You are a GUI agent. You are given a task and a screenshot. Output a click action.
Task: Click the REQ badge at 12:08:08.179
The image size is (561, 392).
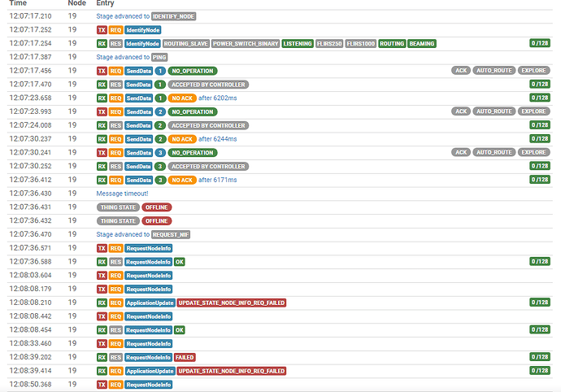115,289
